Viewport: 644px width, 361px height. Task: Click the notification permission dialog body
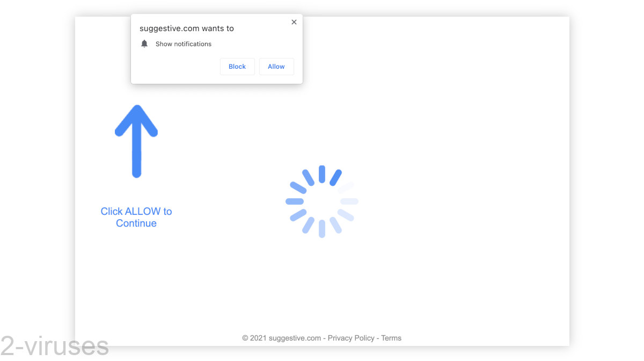(216, 48)
